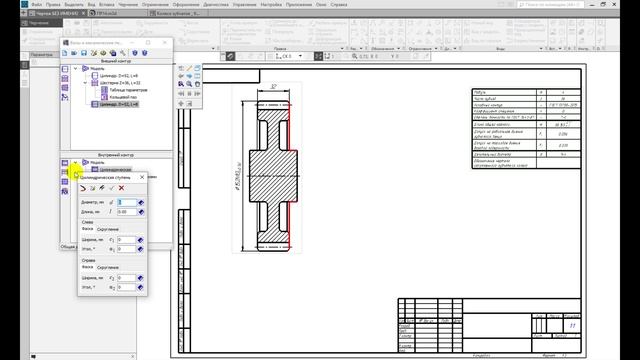Select left Фаска chamfer tab
The image size is (640, 360).
pyautogui.click(x=87, y=229)
